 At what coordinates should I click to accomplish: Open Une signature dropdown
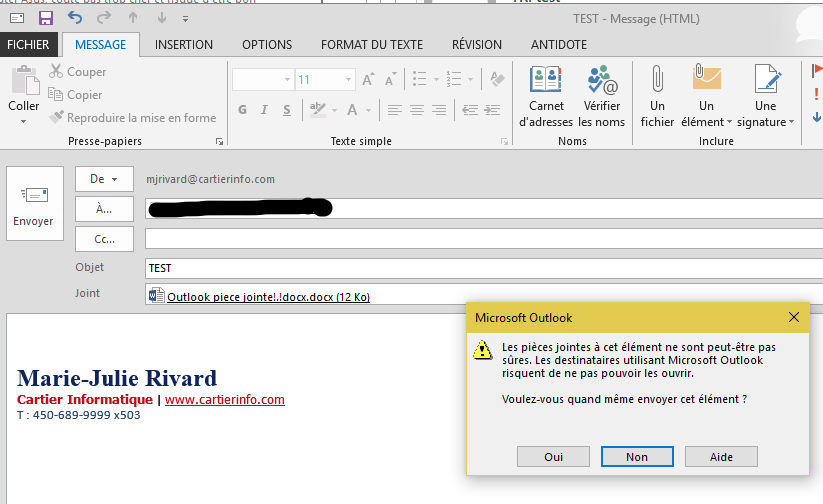(765, 97)
